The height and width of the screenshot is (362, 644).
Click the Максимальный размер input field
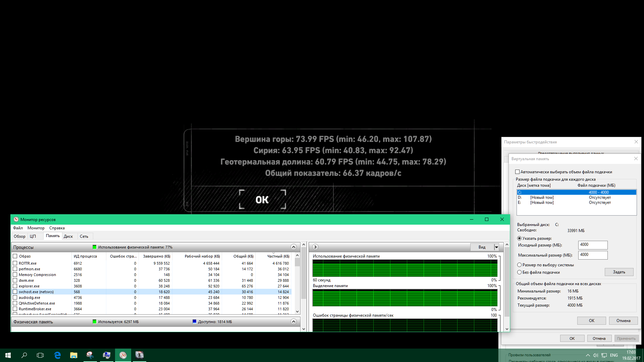pyautogui.click(x=593, y=255)
